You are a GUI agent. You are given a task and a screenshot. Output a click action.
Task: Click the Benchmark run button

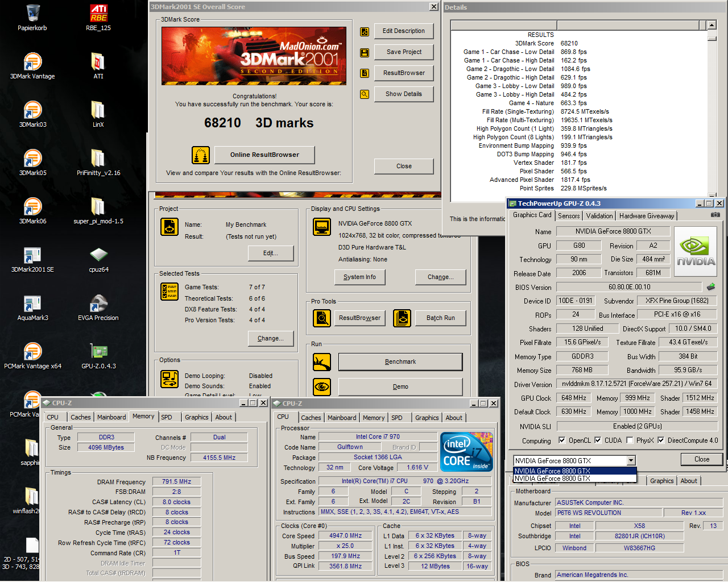[x=400, y=362]
